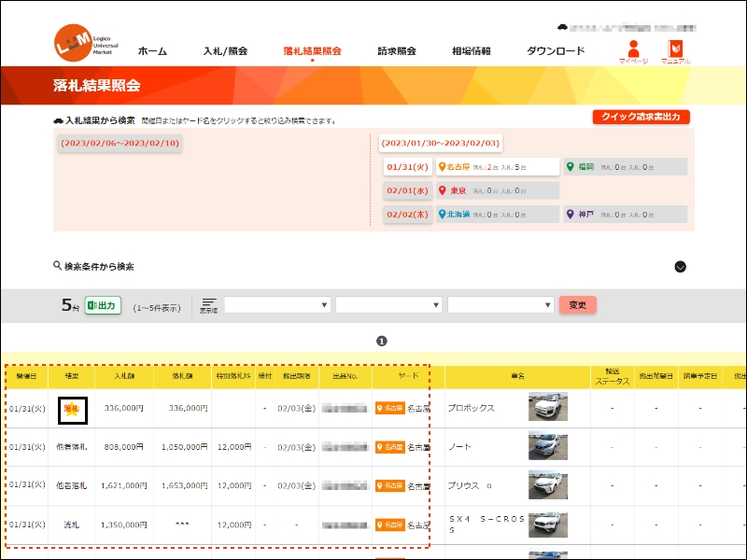
Task: Open the ダウンロード menu item
Action: point(555,51)
